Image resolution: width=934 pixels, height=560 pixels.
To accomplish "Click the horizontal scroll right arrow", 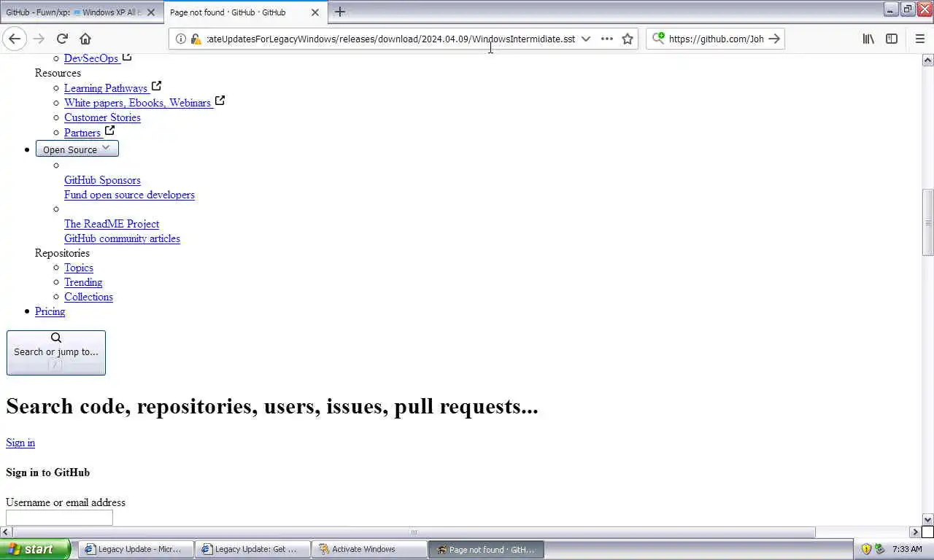I will coord(915,532).
